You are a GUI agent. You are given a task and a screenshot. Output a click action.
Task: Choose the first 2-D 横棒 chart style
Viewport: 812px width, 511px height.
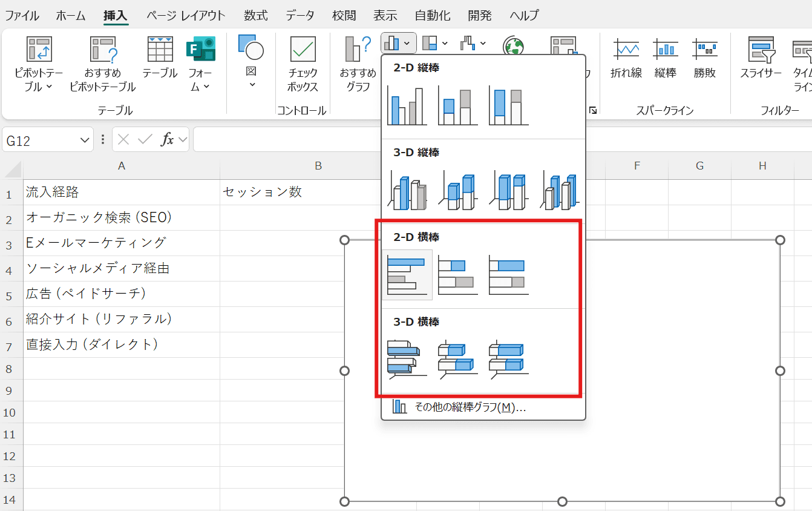tap(407, 274)
